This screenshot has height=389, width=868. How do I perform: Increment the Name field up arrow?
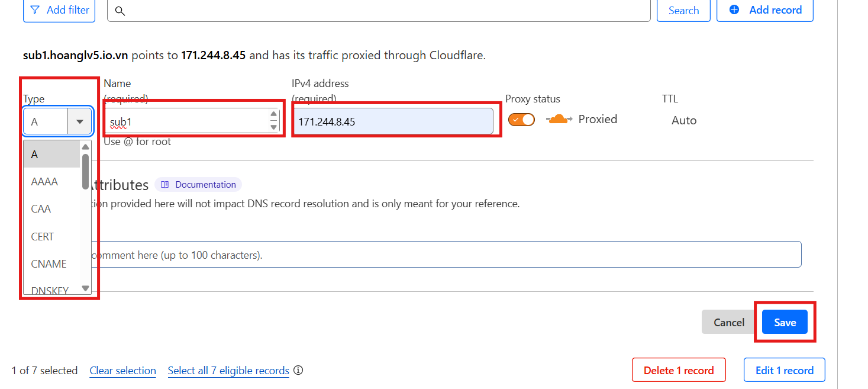(273, 115)
